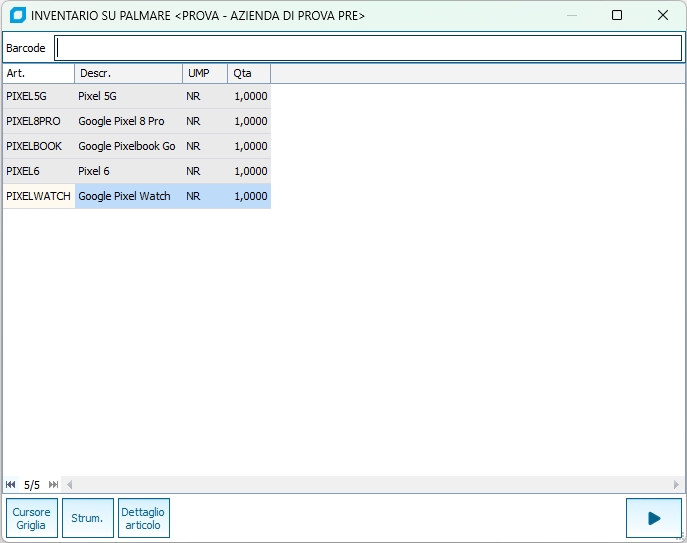
Task: Select the PIXELWATCH article cell
Action: point(39,196)
